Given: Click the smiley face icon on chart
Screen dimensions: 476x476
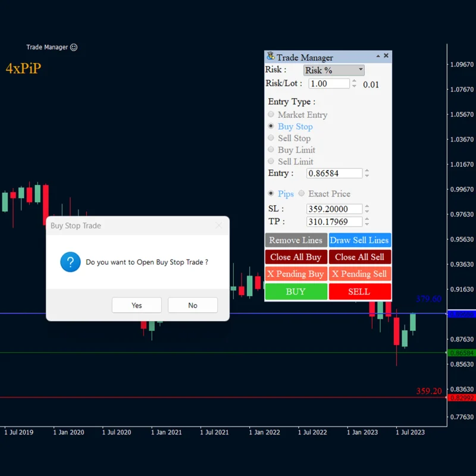Looking at the screenshot, I should (74, 47).
